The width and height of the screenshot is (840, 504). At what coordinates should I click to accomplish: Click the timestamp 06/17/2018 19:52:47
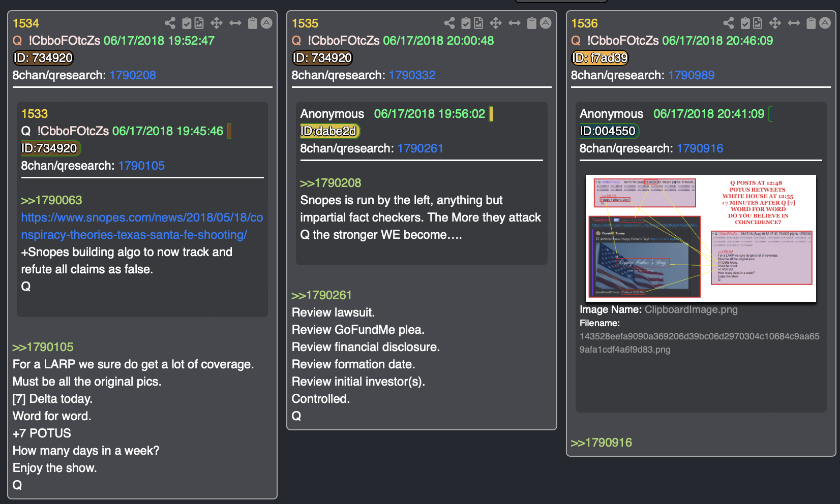coord(159,41)
